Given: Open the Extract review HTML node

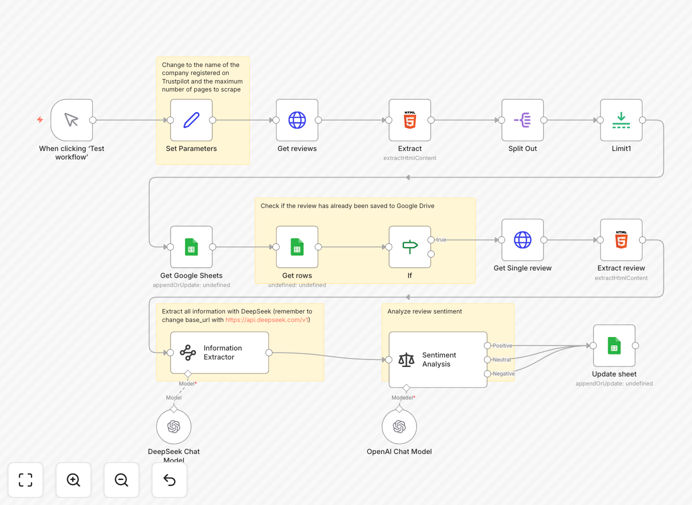Looking at the screenshot, I should 621,240.
